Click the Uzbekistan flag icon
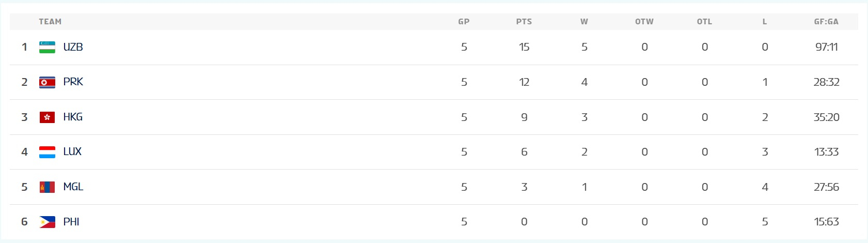 click(x=47, y=47)
